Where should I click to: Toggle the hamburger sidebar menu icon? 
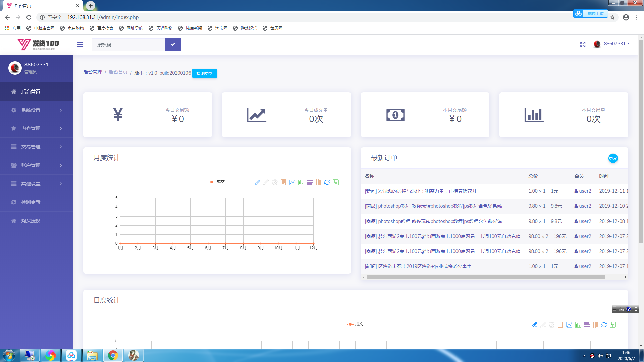point(80,45)
